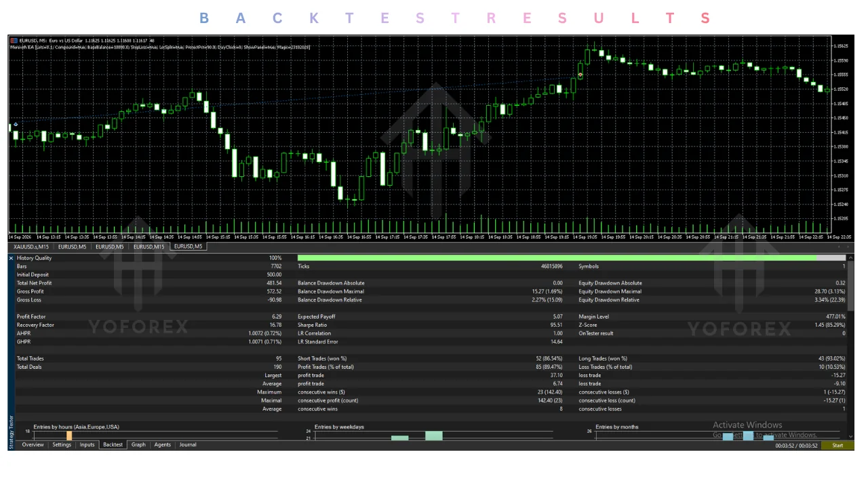Click the blue buy-entry arrow on chart
This screenshot has width=868, height=488.
[x=16, y=125]
